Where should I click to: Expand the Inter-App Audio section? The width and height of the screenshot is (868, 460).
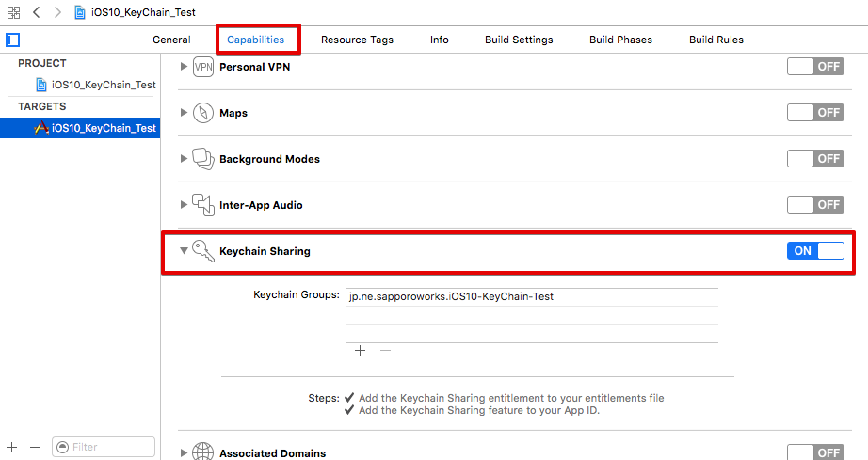pos(185,205)
